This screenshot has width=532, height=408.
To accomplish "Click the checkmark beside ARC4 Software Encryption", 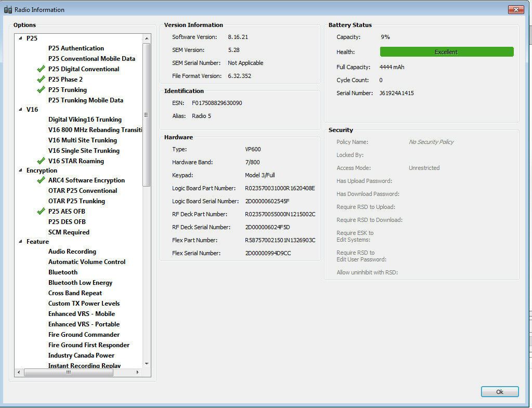I will click(41, 180).
